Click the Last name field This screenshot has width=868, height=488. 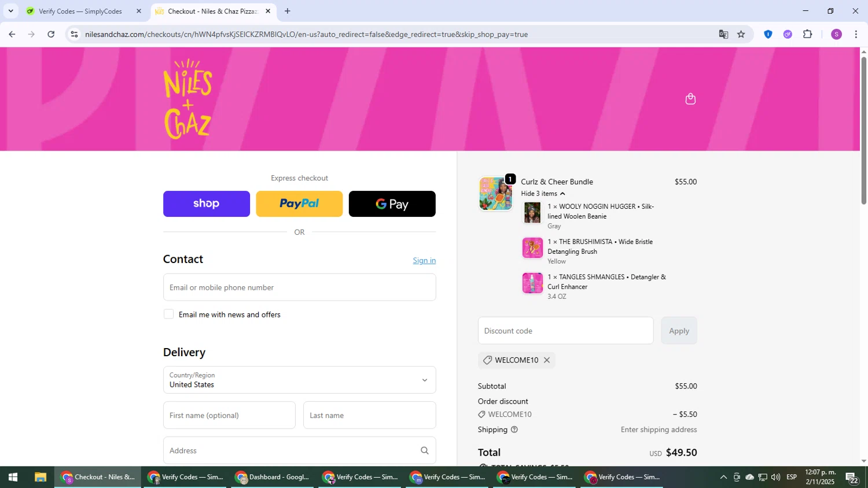tap(369, 415)
